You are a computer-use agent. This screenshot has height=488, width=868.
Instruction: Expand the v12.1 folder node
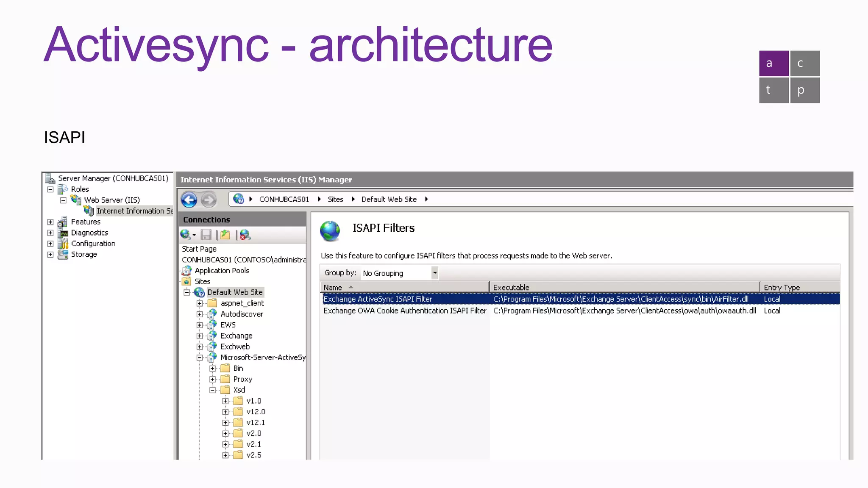click(x=225, y=423)
